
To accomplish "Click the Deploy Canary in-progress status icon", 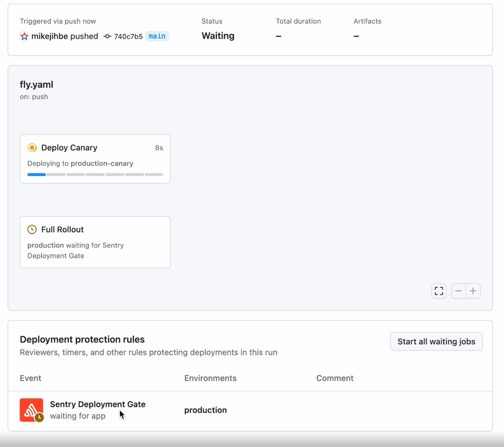I will coord(32,147).
